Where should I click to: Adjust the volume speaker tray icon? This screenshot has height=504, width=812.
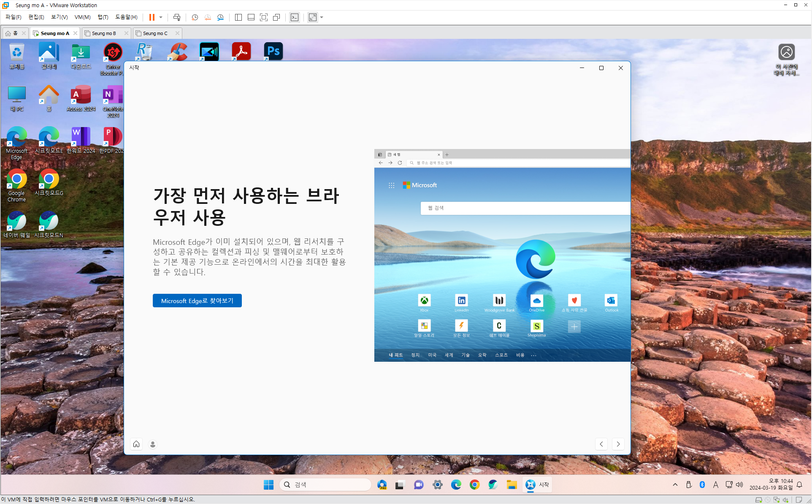point(739,485)
